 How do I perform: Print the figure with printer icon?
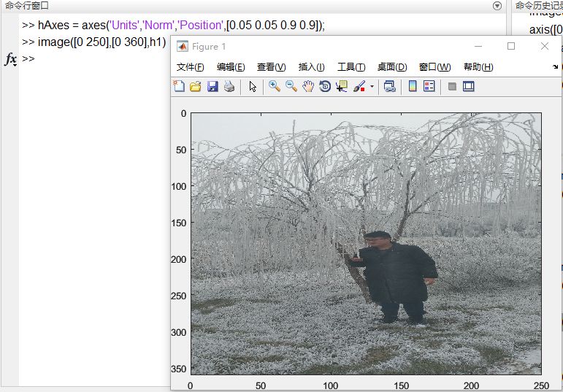(229, 86)
